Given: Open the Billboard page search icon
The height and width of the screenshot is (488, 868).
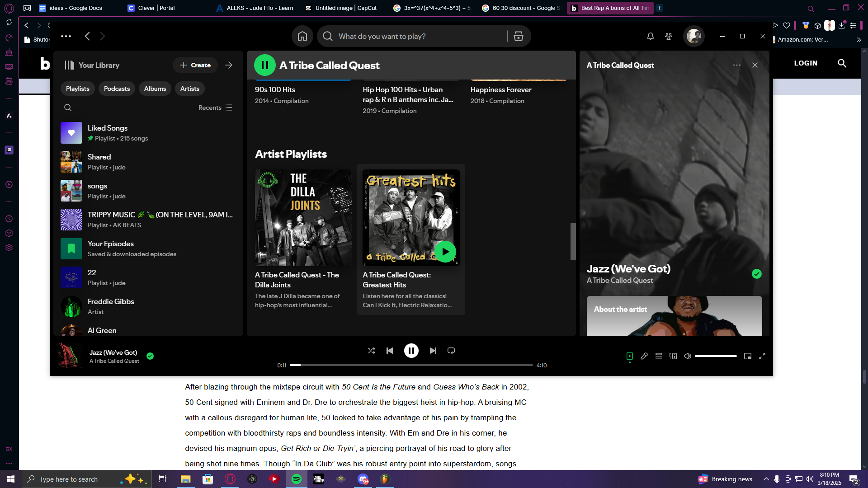Looking at the screenshot, I should tap(842, 63).
